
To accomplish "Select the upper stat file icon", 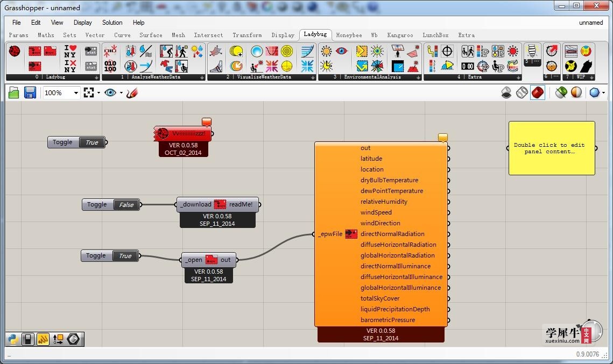I will [91, 51].
